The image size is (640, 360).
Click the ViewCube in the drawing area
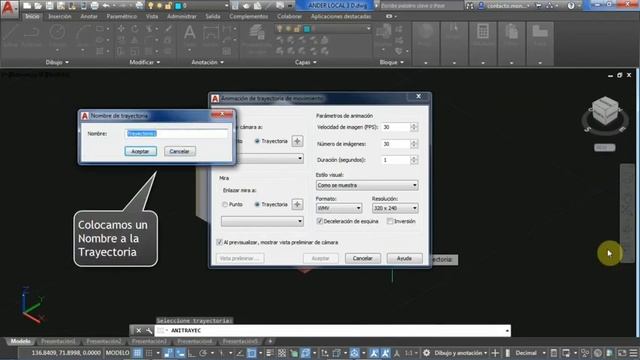pos(605,111)
